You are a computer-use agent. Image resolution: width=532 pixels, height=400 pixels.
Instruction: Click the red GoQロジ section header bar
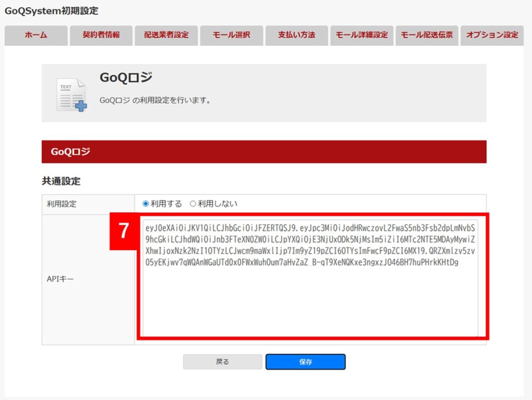[264, 152]
